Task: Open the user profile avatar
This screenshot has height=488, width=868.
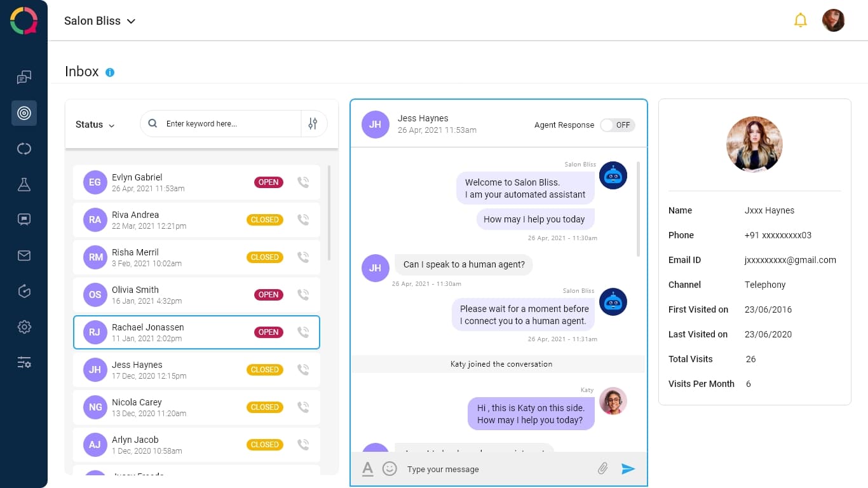Action: click(834, 20)
